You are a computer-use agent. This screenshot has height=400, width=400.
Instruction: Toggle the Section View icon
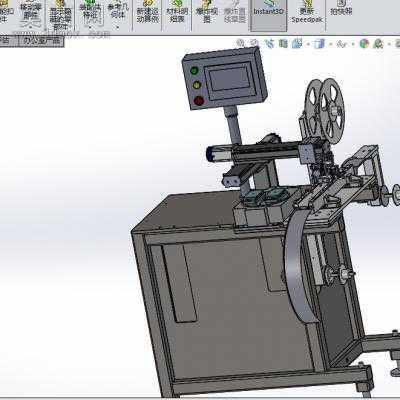pyautogui.click(x=283, y=43)
